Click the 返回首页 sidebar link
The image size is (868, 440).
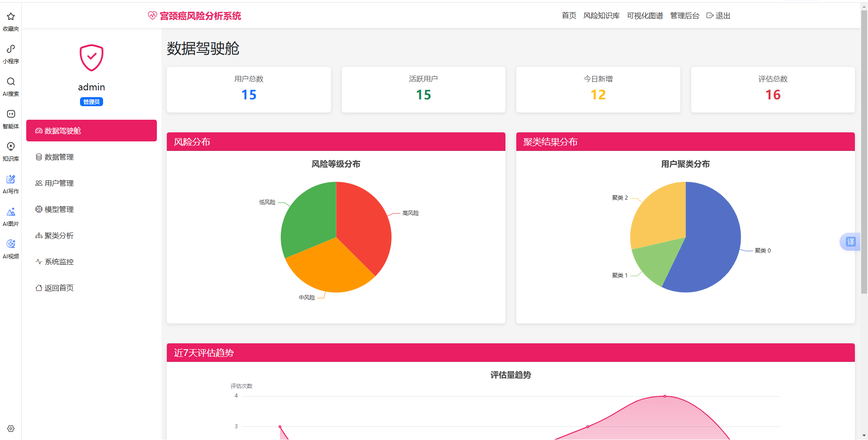pyautogui.click(x=91, y=288)
